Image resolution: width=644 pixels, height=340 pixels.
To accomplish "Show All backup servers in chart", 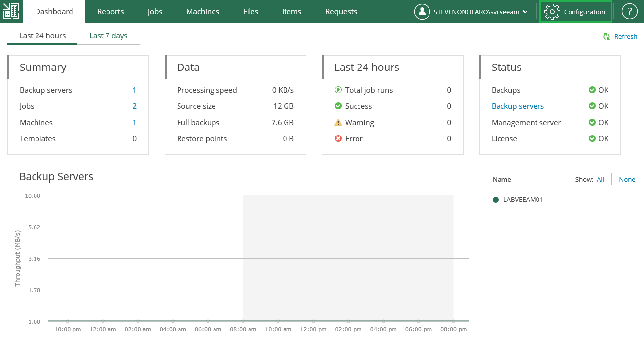I will click(x=600, y=180).
